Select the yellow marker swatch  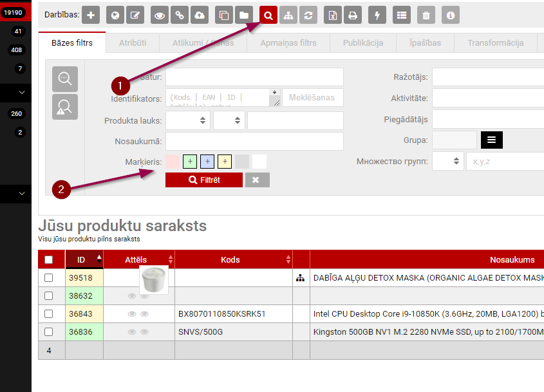click(225, 162)
